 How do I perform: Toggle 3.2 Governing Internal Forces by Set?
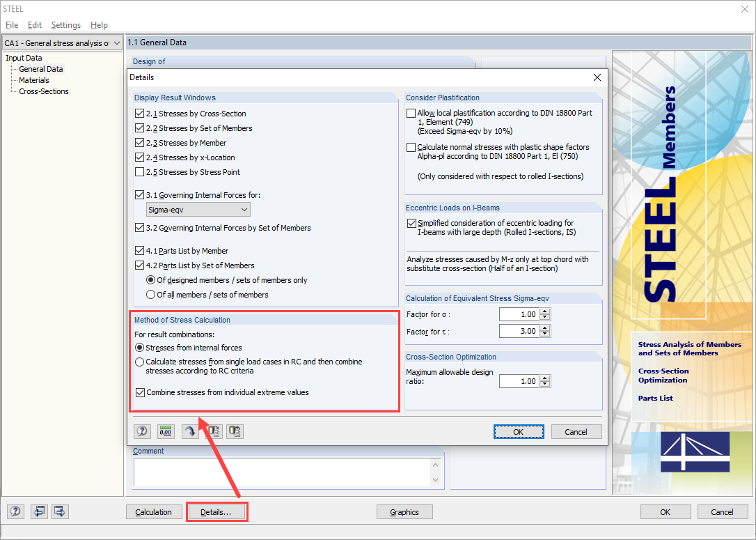point(140,228)
